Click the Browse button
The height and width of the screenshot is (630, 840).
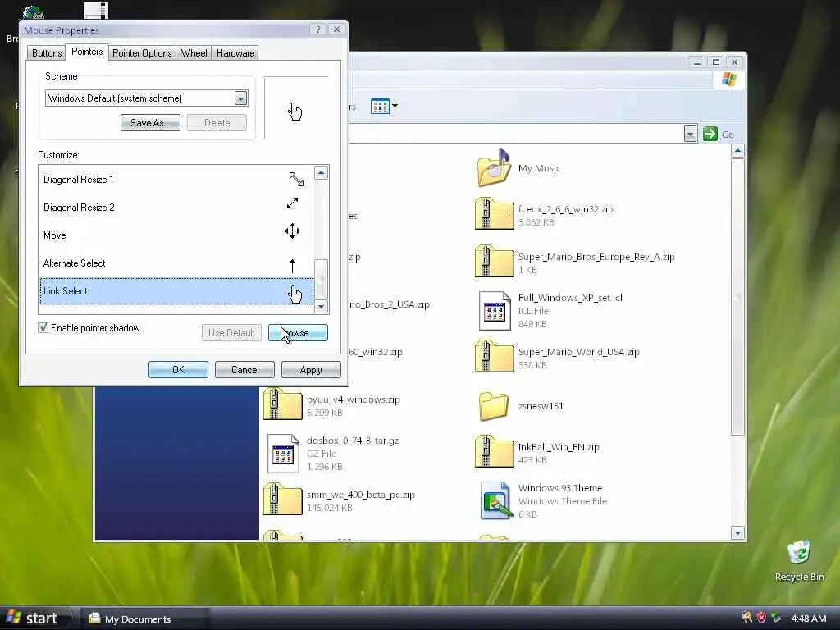pyautogui.click(x=298, y=333)
